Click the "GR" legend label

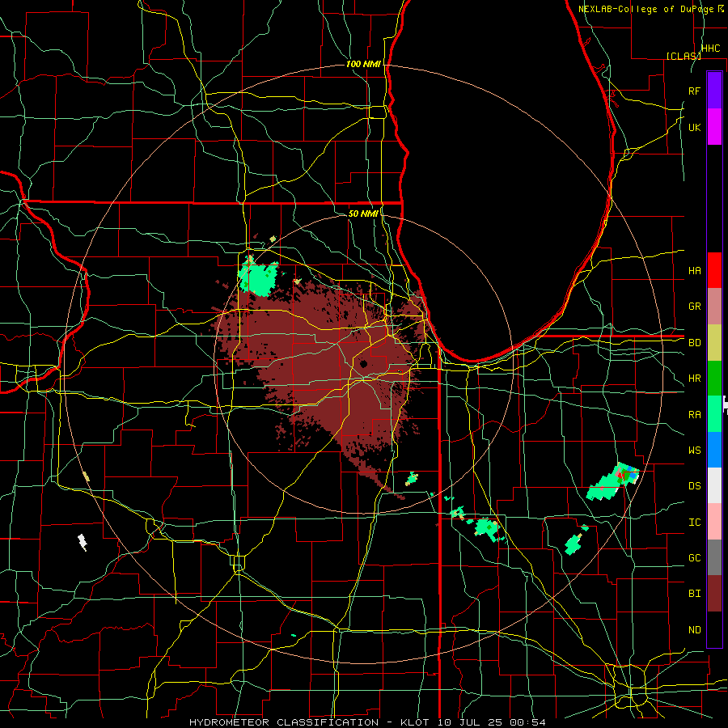tap(694, 307)
